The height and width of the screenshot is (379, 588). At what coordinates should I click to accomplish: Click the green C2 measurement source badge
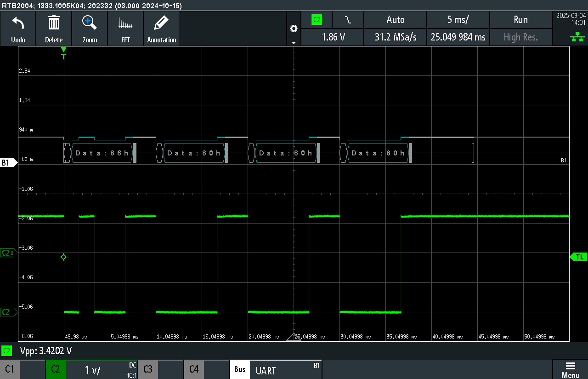tap(6, 351)
